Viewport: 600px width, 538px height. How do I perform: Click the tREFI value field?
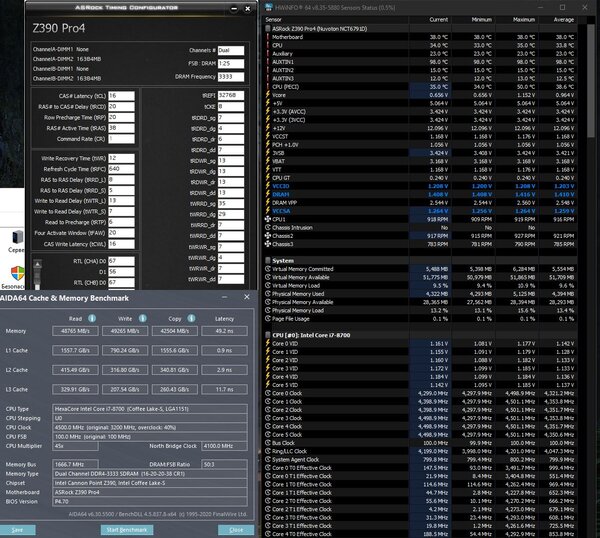pos(231,95)
